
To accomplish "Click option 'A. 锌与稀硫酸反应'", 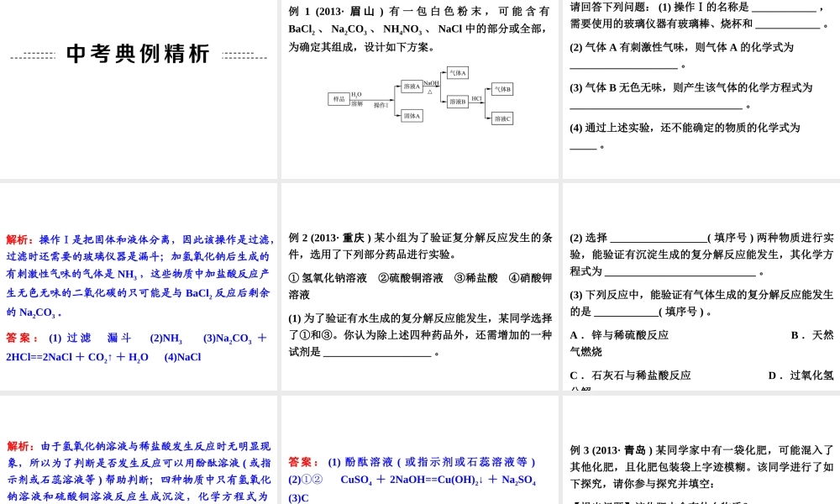I will coord(619,335).
